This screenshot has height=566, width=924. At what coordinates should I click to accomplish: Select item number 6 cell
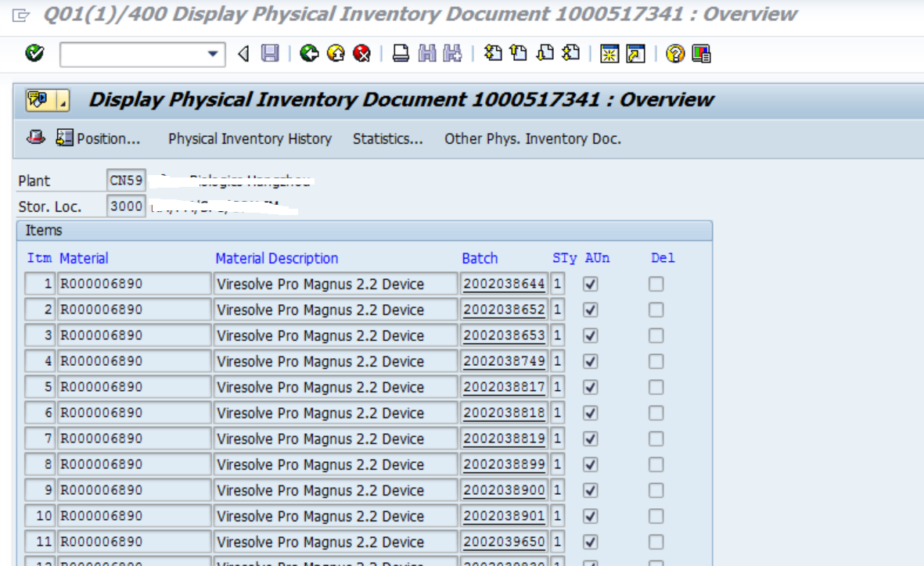pyautogui.click(x=39, y=413)
